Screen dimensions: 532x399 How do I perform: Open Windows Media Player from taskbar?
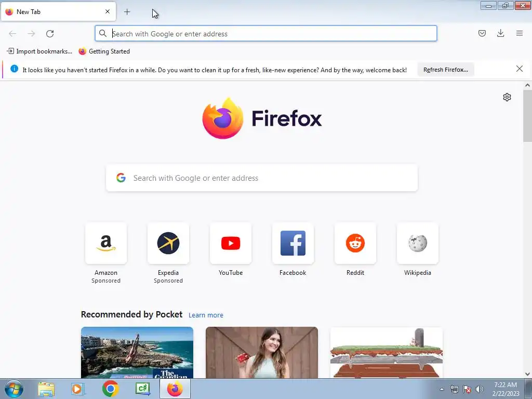coord(78,389)
